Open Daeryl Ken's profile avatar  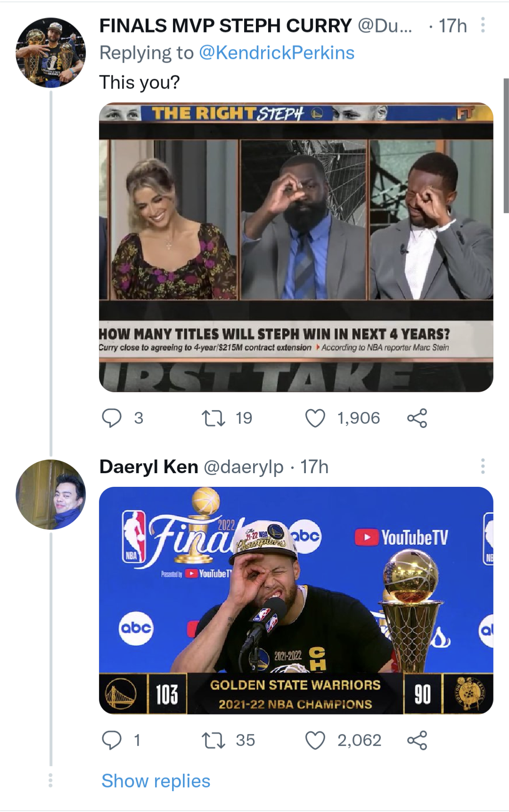click(51, 494)
